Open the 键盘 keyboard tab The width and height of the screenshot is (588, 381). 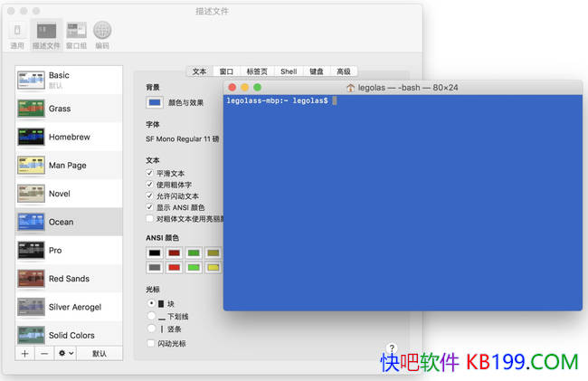point(317,71)
